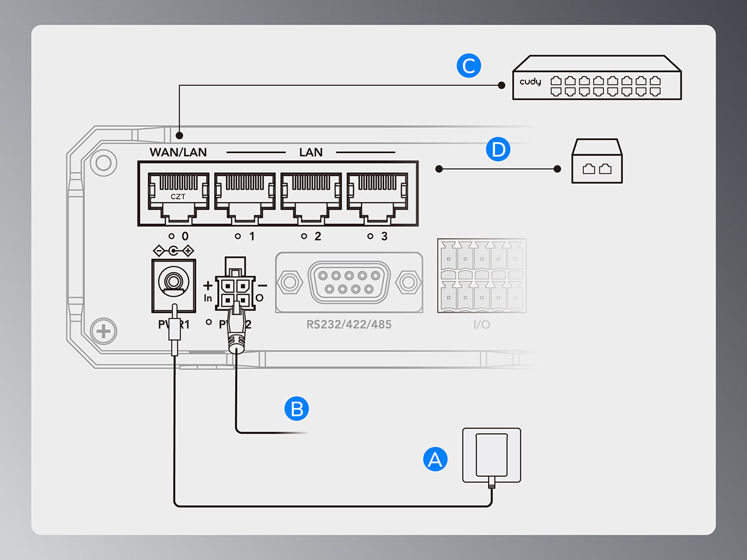Click the WAN/LAN label text

(178, 152)
